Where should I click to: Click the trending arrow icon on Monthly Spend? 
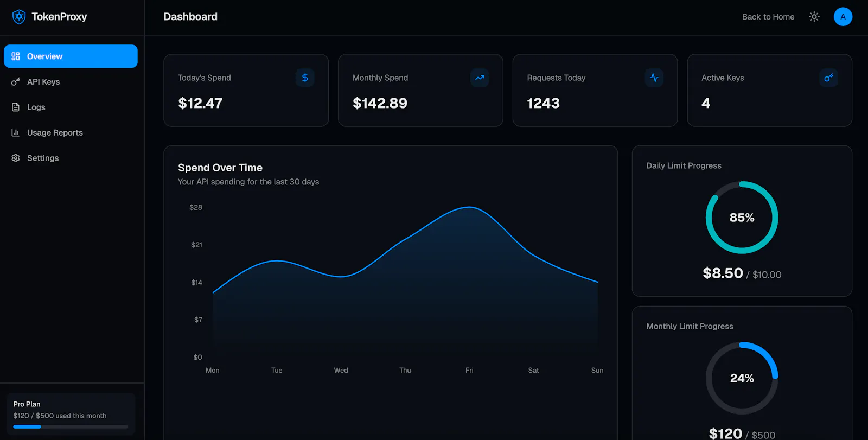click(x=480, y=78)
